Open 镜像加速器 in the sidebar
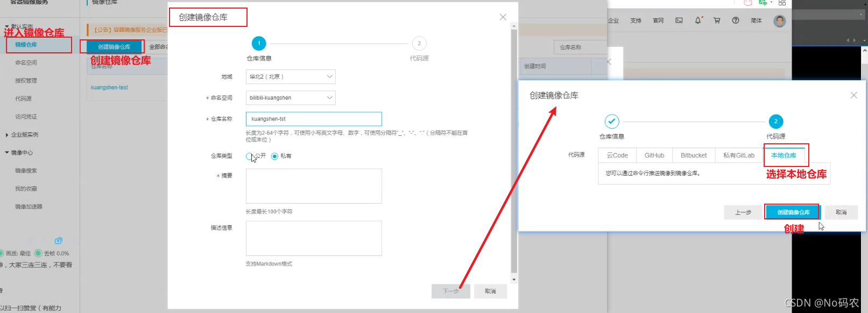 coord(29,207)
